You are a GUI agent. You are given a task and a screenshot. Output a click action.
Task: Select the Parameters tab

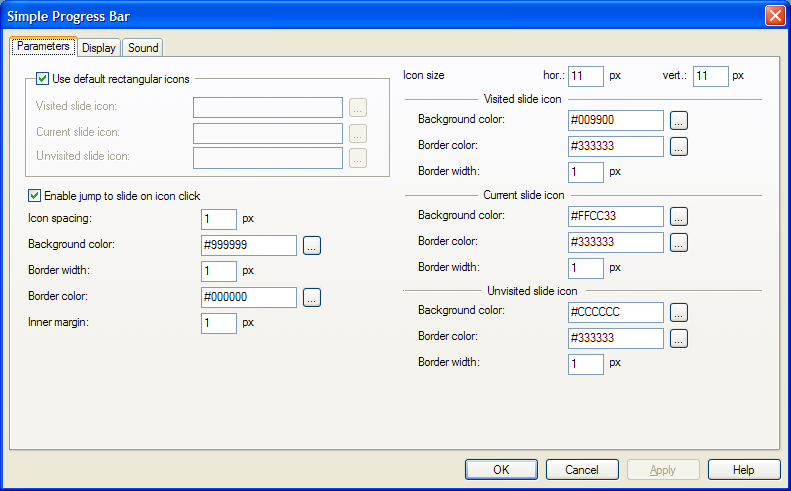point(43,46)
